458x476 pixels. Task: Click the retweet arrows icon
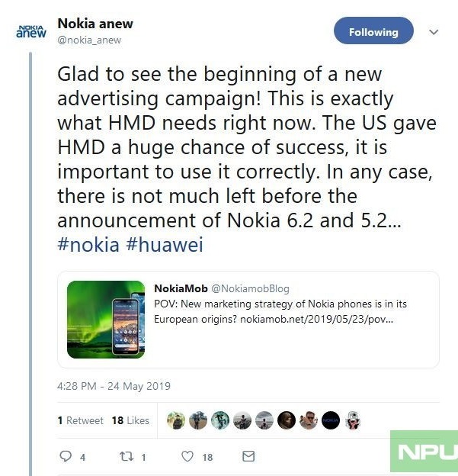(x=127, y=456)
